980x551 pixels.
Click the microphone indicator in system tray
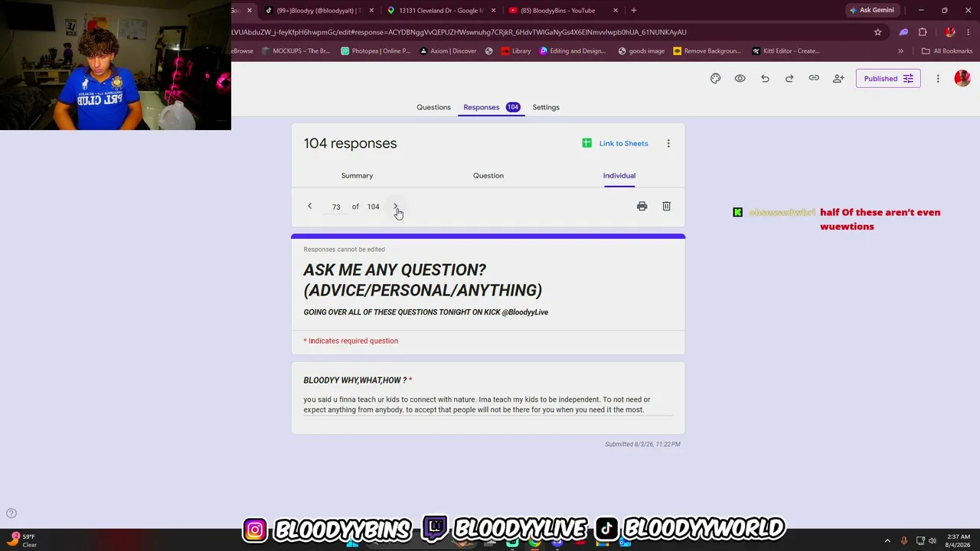[x=904, y=540]
